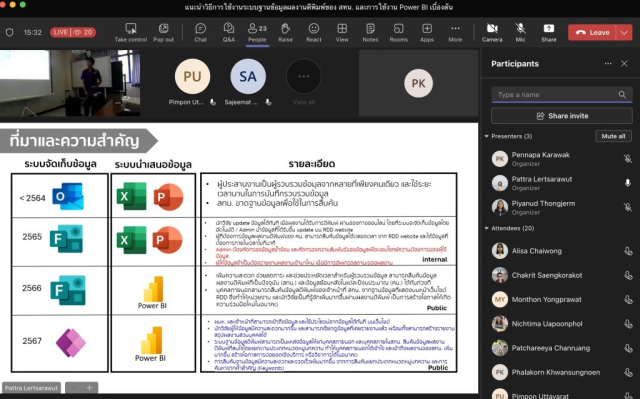Click Pimpon Uttayarat's mic icon
The image size is (640, 399).
(628, 395)
